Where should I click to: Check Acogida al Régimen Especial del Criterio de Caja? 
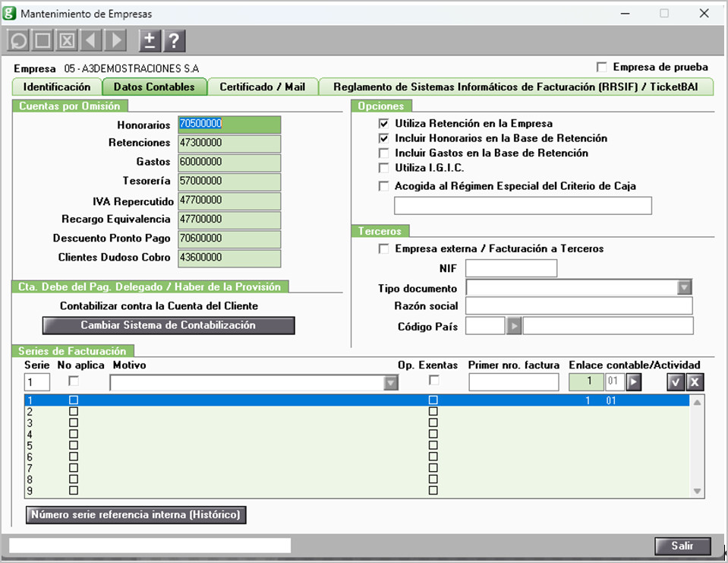click(384, 186)
